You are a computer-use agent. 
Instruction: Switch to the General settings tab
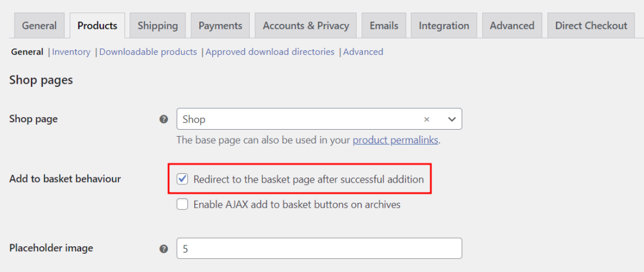[39, 26]
